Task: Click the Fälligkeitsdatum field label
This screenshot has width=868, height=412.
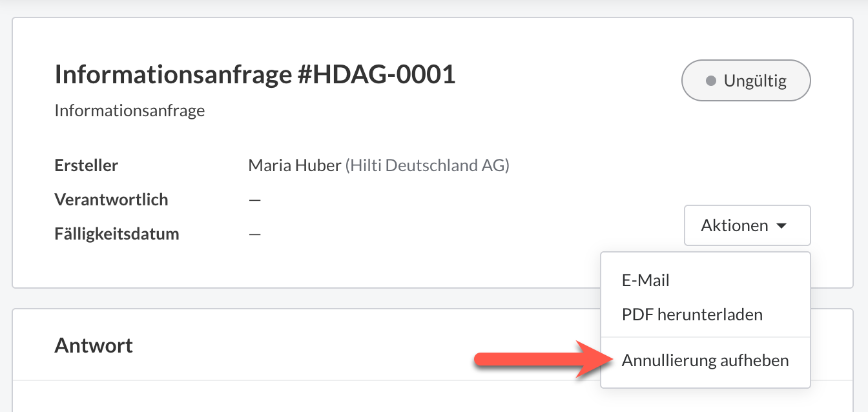Action: pyautogui.click(x=117, y=234)
